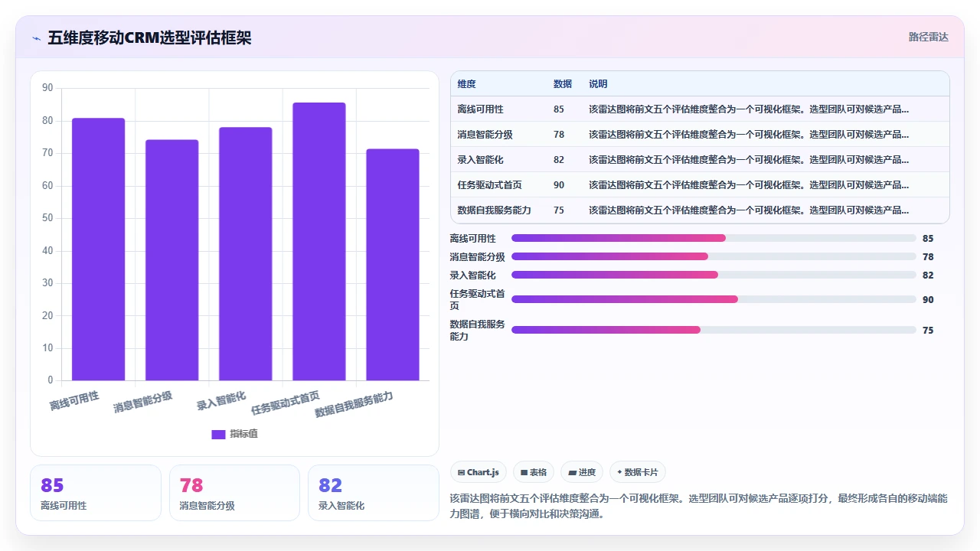
Task: Select the 消息智能分级 table row cell
Action: pos(485,135)
